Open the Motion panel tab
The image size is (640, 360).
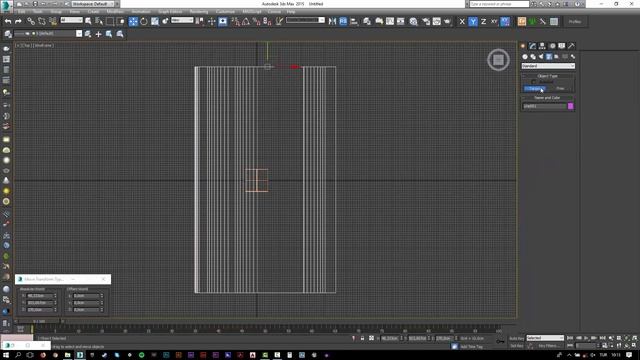tap(552, 46)
